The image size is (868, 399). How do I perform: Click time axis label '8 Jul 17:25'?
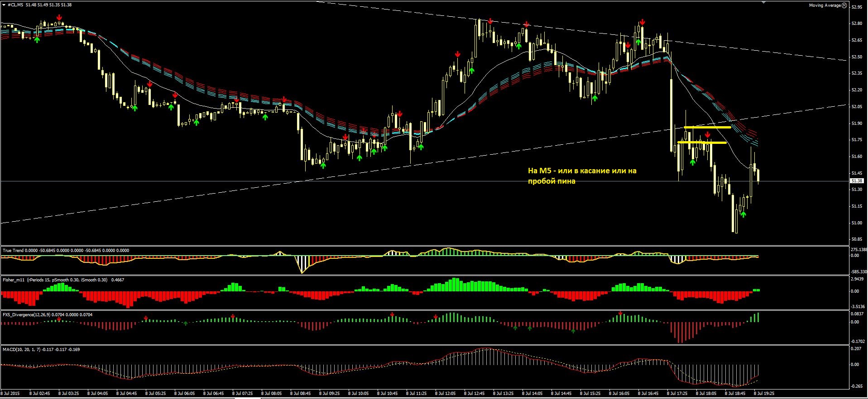677,394
